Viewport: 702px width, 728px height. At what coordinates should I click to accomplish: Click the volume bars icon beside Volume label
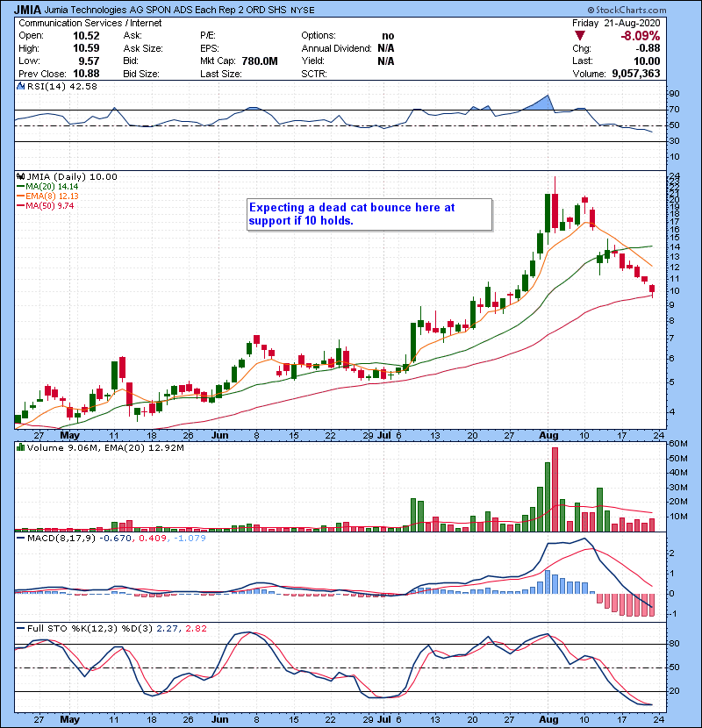coord(20,447)
